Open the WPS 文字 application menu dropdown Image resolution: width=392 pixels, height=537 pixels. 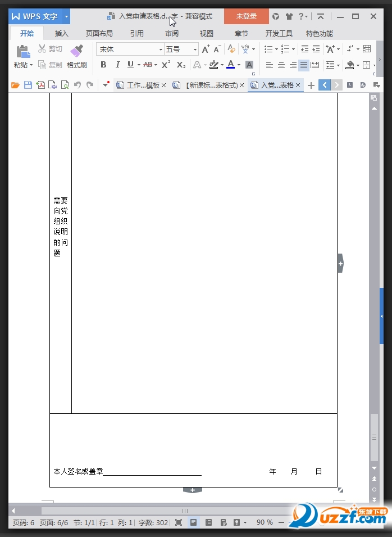[67, 16]
